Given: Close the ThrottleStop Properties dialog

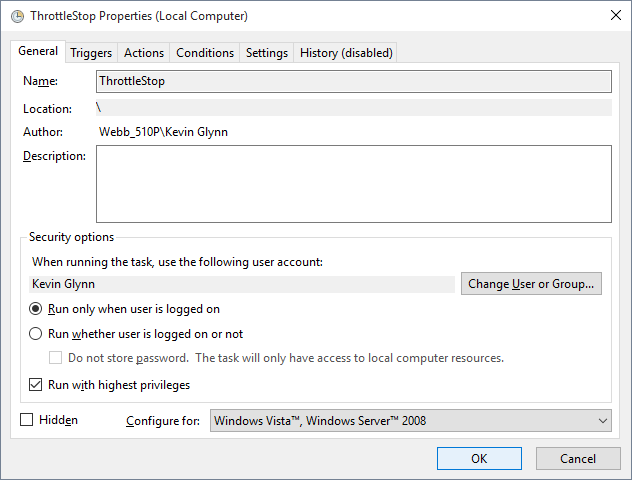Looking at the screenshot, I should (612, 16).
